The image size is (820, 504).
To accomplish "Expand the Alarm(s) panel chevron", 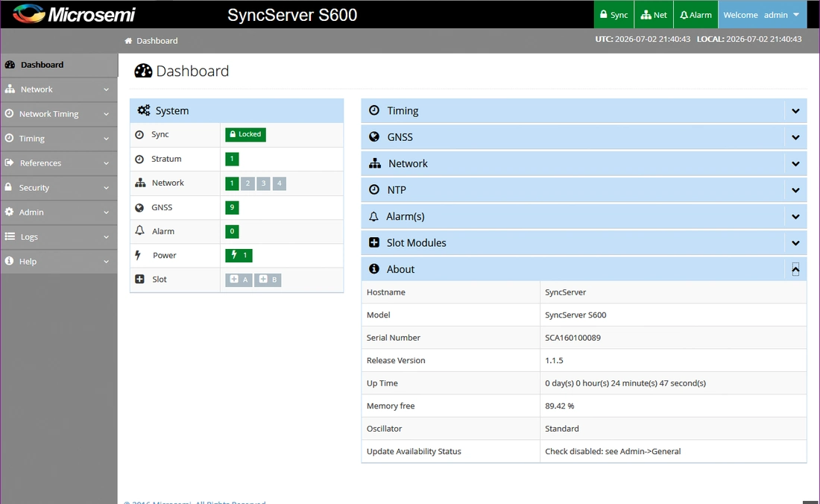I will pos(795,216).
